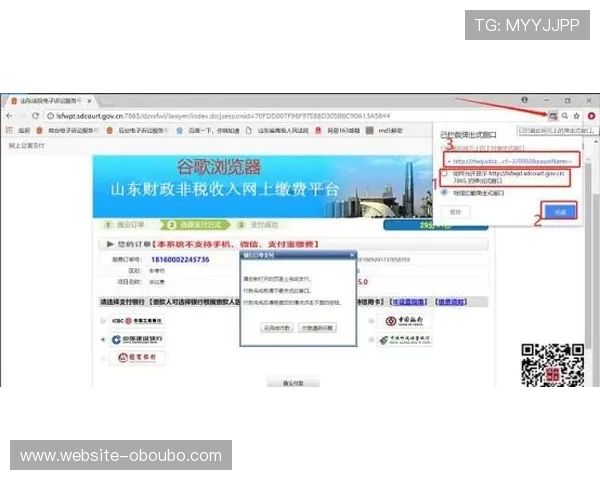Click the zoom magnifier icon in the address bar

point(565,116)
